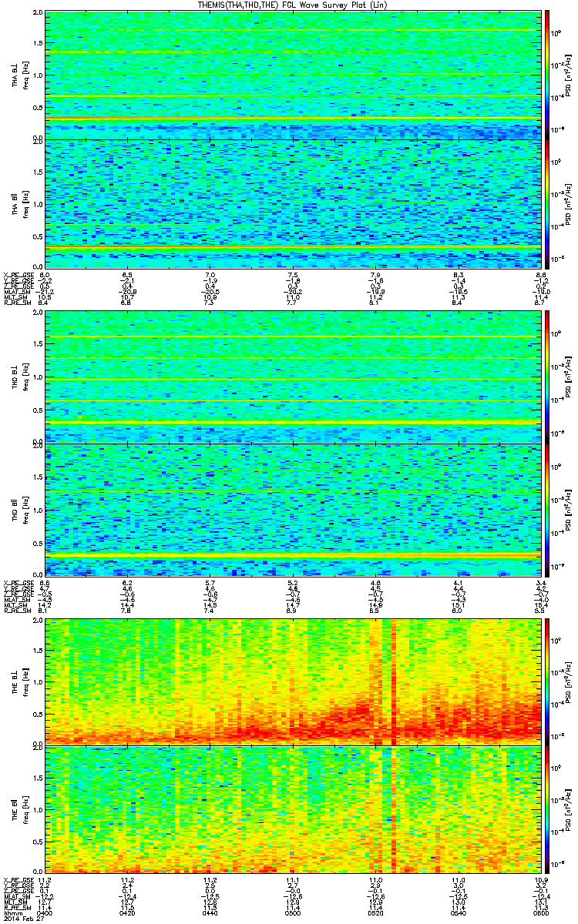Click the 'THD BII freq [Hz]' axis label

click(21, 509)
